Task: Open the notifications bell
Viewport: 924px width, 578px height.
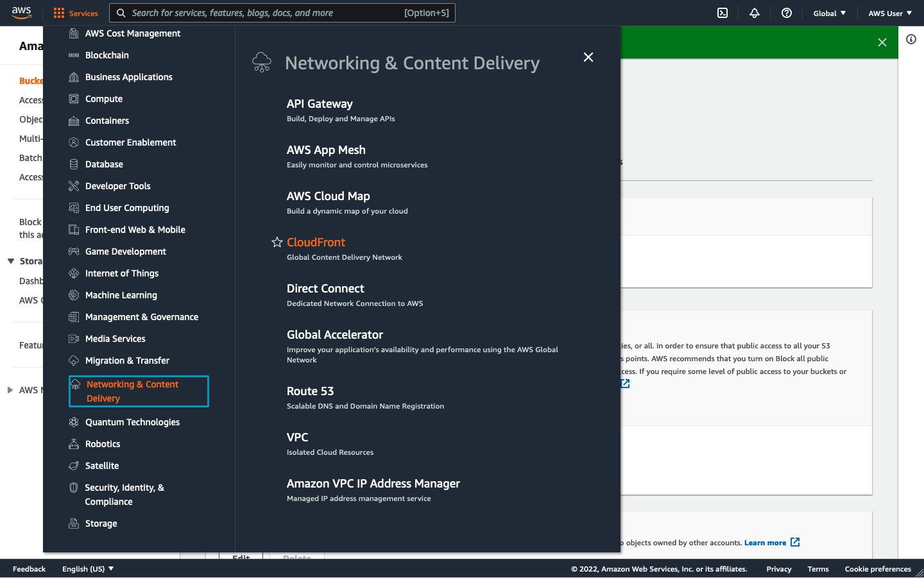Action: (754, 12)
